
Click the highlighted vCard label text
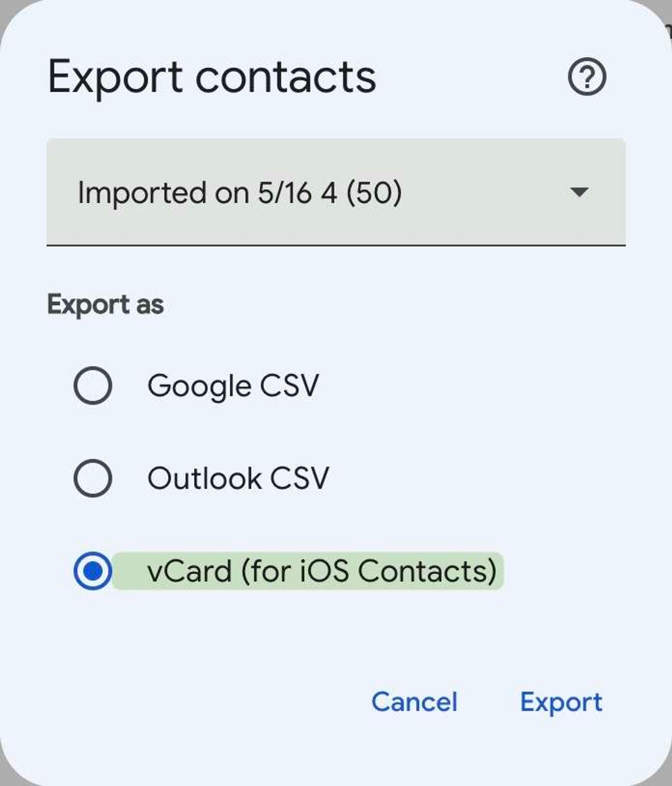pyautogui.click(x=323, y=570)
